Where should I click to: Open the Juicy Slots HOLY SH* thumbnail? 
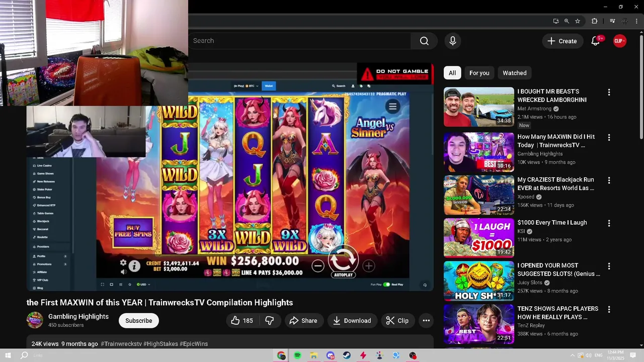pos(478,281)
